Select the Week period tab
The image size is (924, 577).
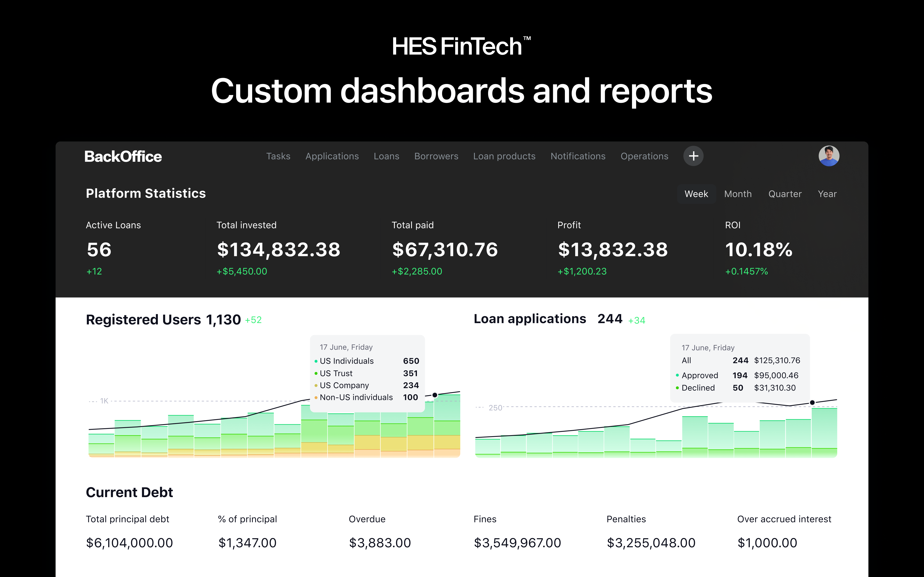pyautogui.click(x=696, y=194)
